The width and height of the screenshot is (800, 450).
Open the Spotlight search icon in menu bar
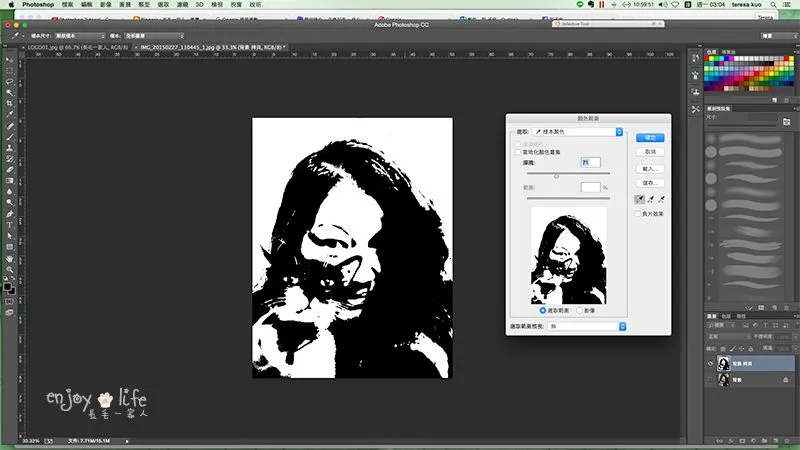[x=773, y=5]
